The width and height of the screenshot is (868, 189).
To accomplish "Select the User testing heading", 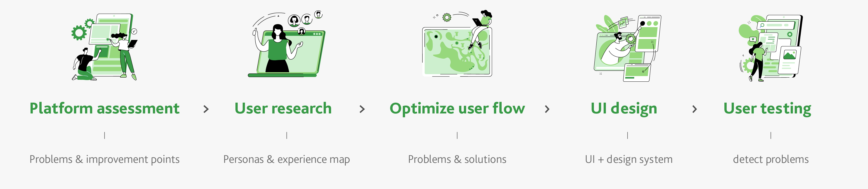I will point(767,109).
